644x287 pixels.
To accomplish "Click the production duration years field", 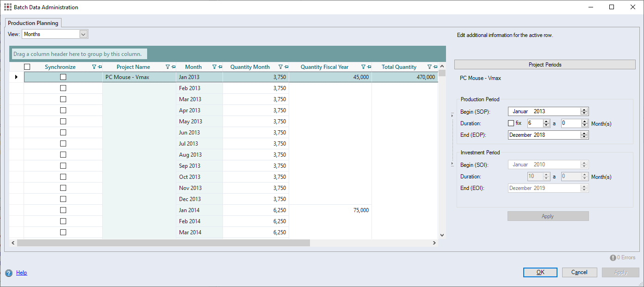I will [534, 123].
